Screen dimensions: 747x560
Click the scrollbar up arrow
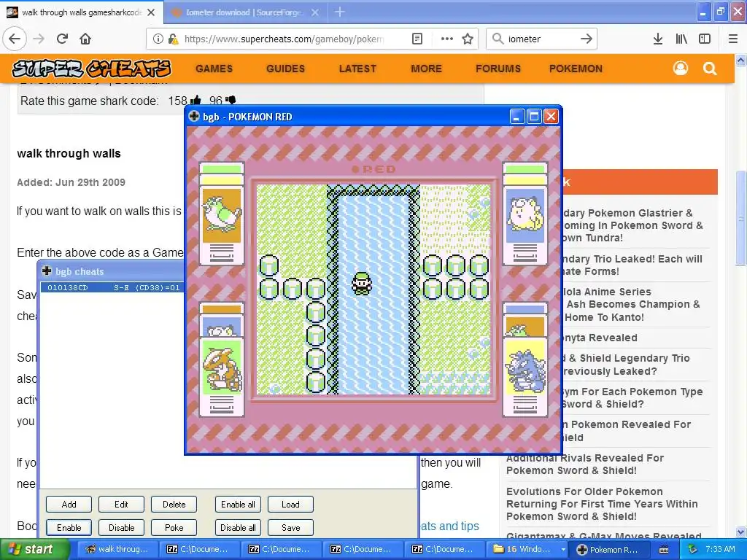740,61
